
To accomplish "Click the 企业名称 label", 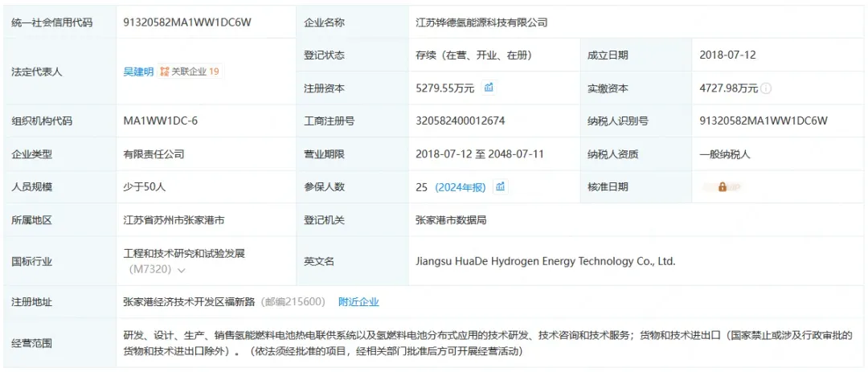I will 325,22.
